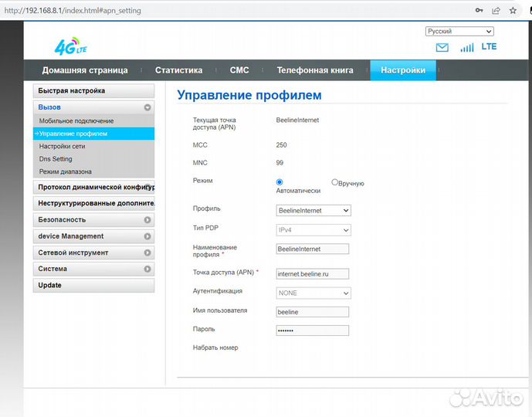Image resolution: width=532 pixels, height=417 pixels.
Task: Click the envelope SMS message icon
Action: (x=442, y=47)
